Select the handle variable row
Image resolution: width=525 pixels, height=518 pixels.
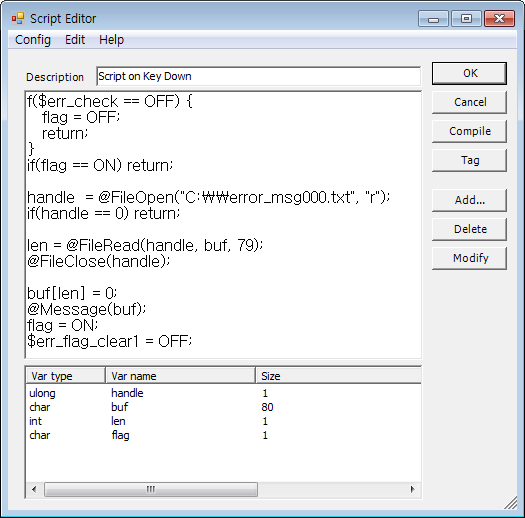click(223, 393)
